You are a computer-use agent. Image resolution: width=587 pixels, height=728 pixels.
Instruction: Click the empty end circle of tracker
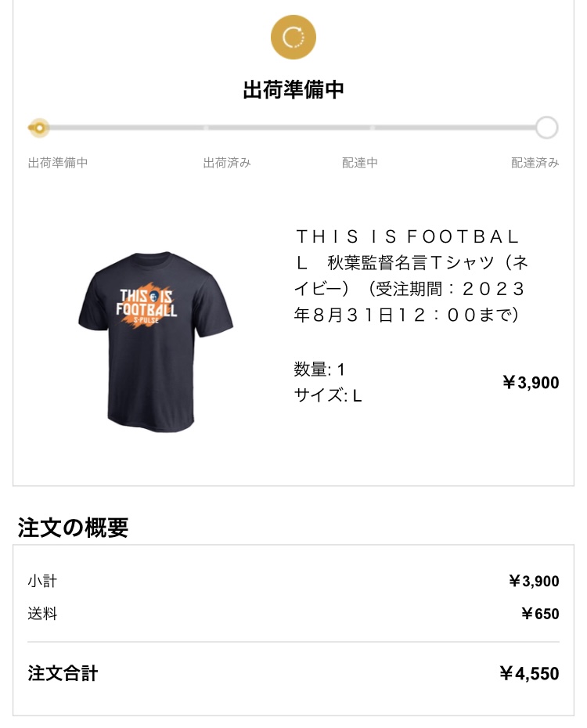click(x=546, y=128)
